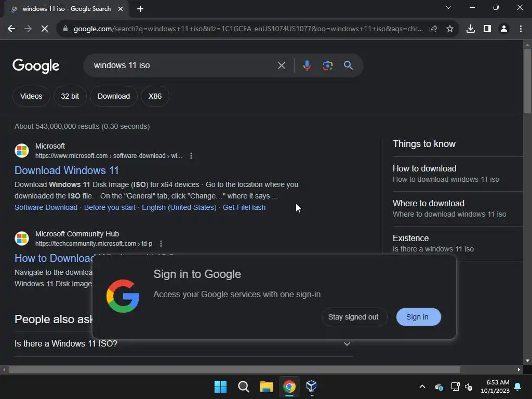
Task: Start voice search with the microphone icon
Action: pyautogui.click(x=307, y=65)
